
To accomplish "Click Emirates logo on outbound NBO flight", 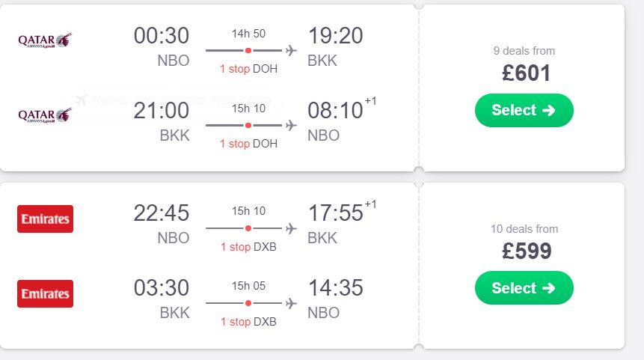I will pyautogui.click(x=45, y=219).
